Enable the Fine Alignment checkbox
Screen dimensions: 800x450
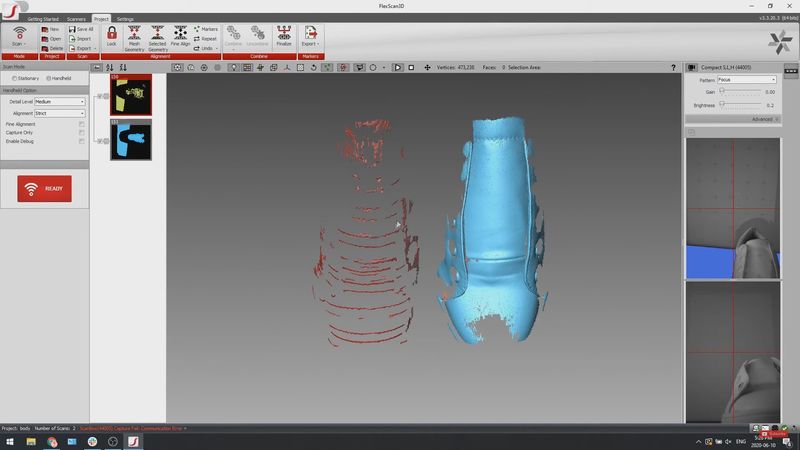coord(81,124)
